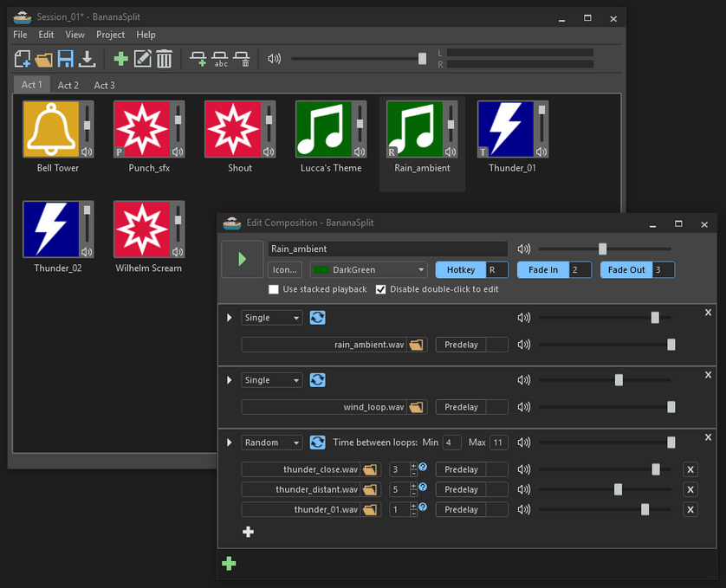Browse for a file to replace wind_loop.wav

(415, 407)
